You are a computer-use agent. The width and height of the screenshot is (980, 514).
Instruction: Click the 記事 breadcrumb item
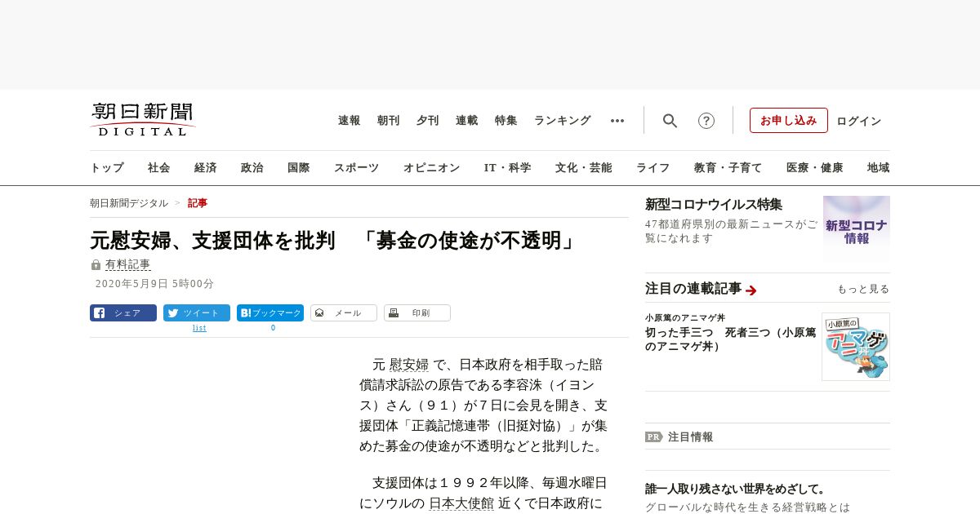pos(198,203)
